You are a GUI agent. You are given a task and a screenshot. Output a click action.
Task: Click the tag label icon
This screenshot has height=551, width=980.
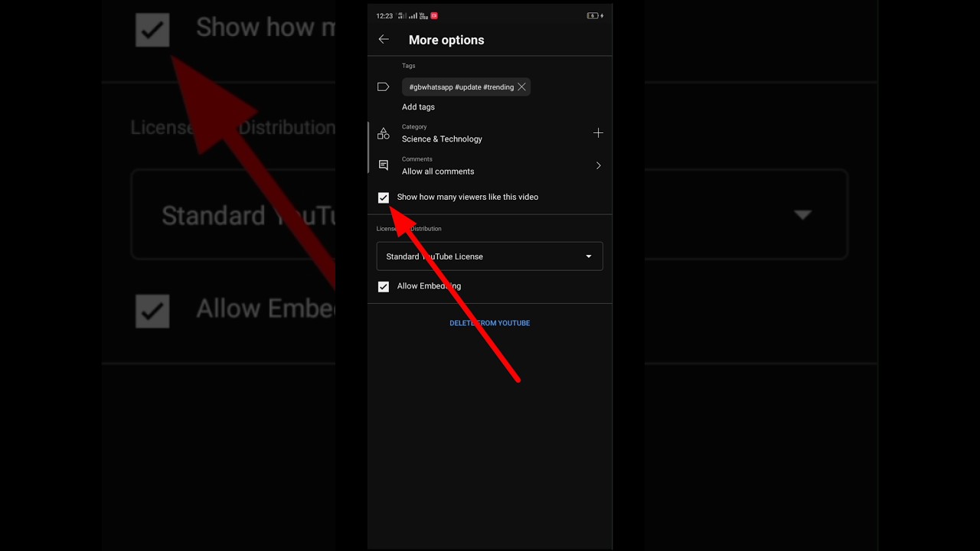point(384,87)
